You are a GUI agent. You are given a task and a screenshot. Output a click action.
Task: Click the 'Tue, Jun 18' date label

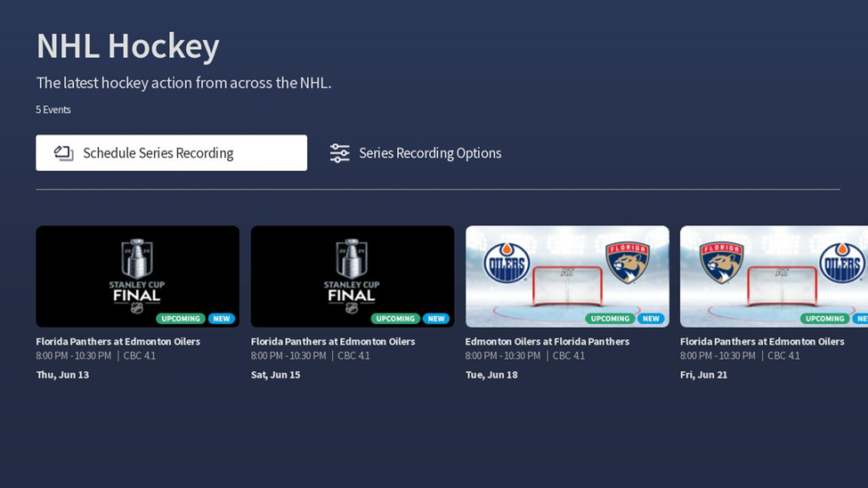point(491,374)
